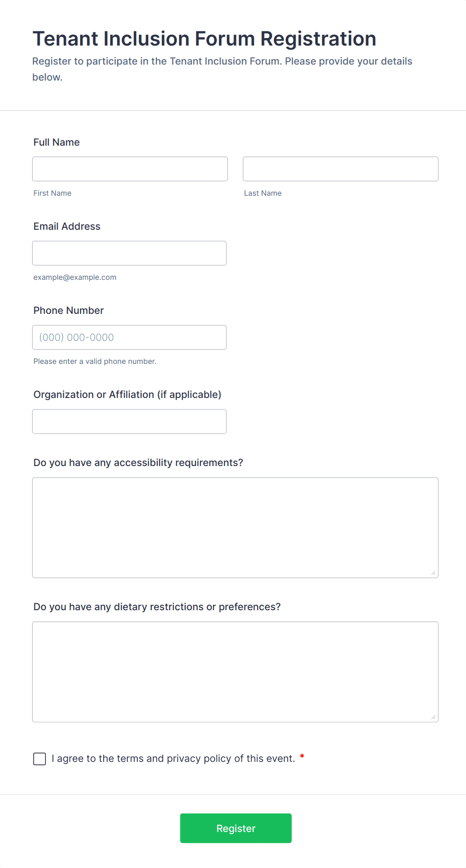Click the Organization or Affiliation input
Screen dimensions: 466x868
point(129,421)
